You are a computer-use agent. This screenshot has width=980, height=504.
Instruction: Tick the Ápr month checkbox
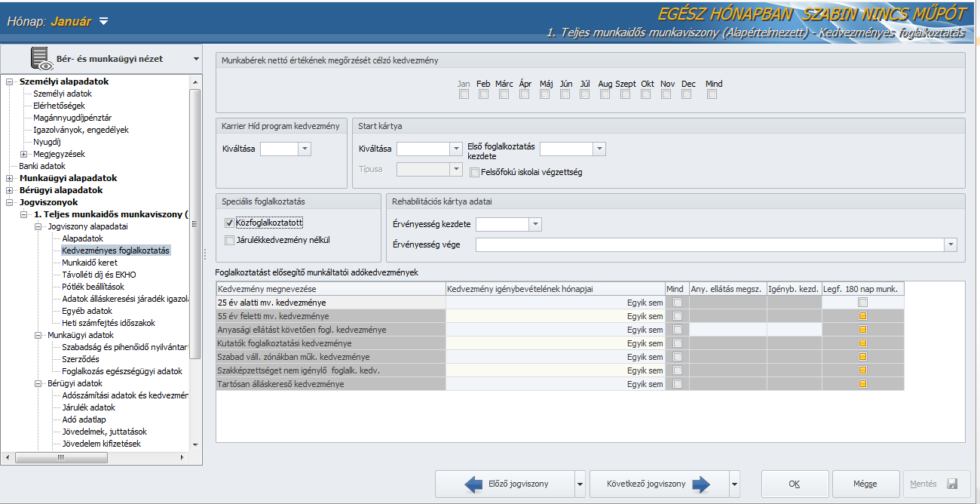(x=525, y=94)
